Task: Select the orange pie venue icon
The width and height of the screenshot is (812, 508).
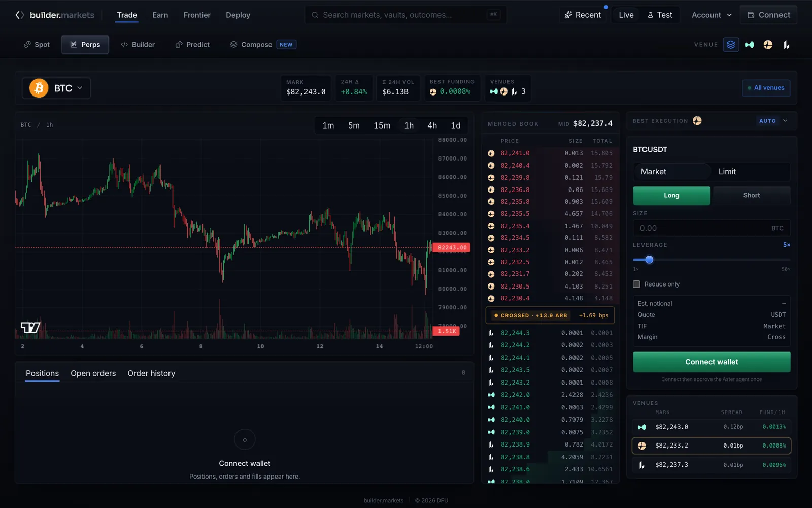Action: 768,45
